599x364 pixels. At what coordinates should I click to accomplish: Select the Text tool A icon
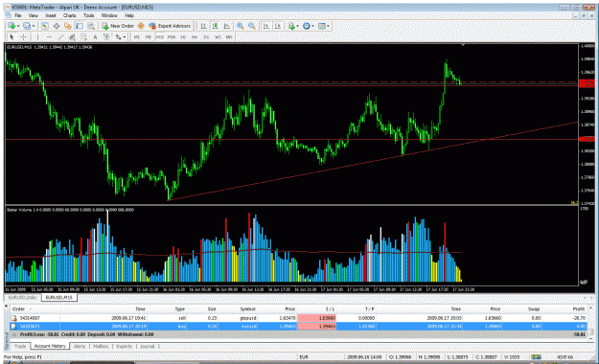pyautogui.click(x=95, y=37)
